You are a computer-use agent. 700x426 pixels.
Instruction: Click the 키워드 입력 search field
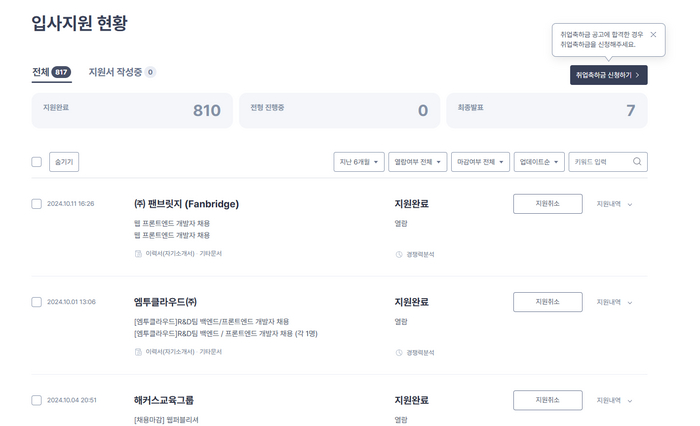tap(599, 162)
